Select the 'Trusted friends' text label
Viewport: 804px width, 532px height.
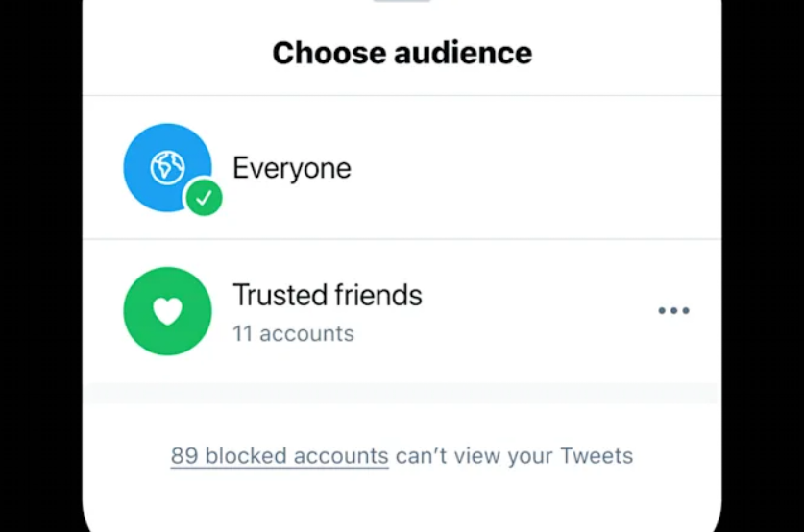[328, 295]
